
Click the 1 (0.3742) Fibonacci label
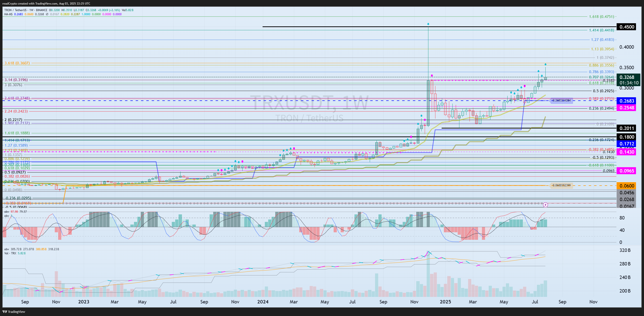pyautogui.click(x=605, y=58)
